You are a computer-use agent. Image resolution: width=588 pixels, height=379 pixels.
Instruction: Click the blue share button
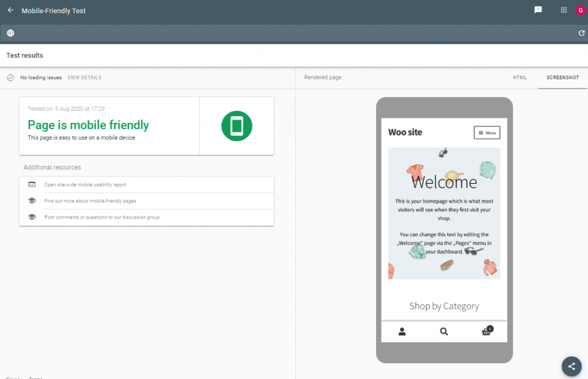[571, 366]
